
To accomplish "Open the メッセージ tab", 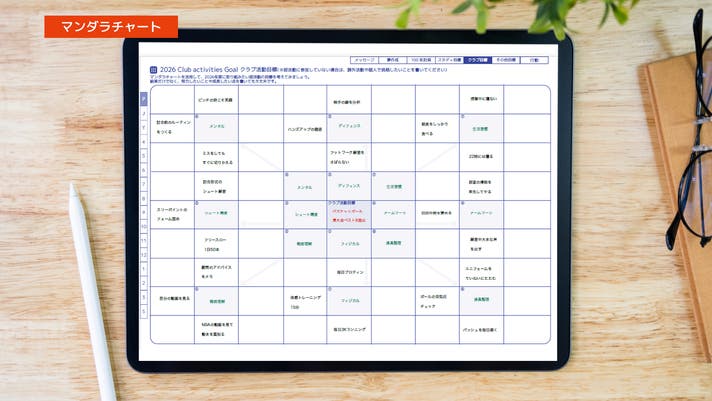I will (365, 60).
